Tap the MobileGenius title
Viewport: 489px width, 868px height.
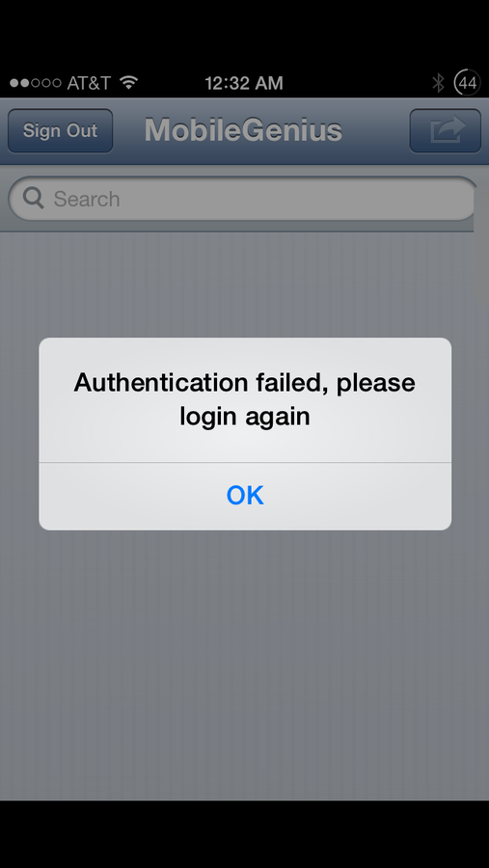pyautogui.click(x=243, y=130)
